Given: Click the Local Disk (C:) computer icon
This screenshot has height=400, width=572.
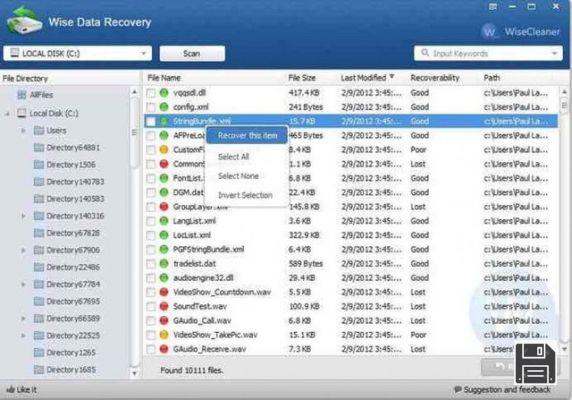Looking at the screenshot, I should pos(22,113).
